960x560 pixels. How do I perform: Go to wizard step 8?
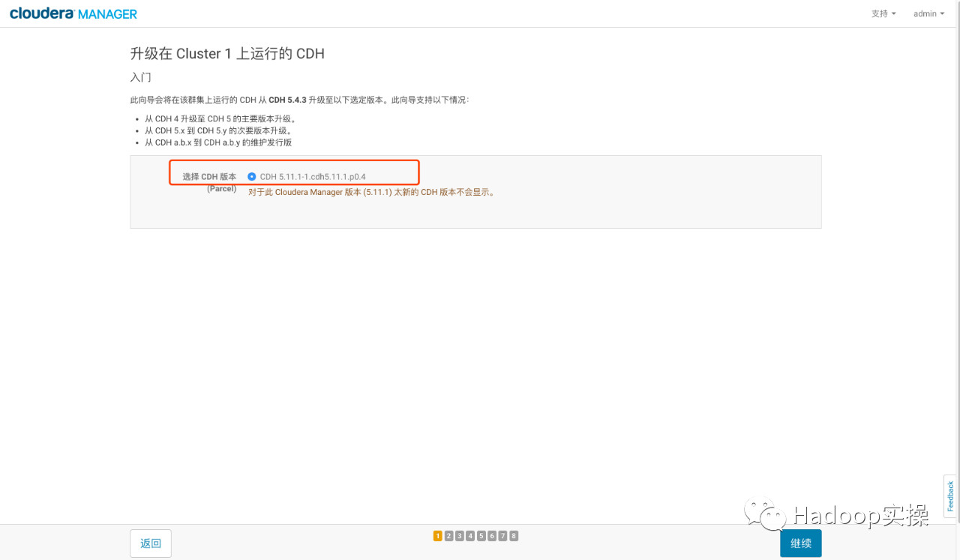coord(514,536)
